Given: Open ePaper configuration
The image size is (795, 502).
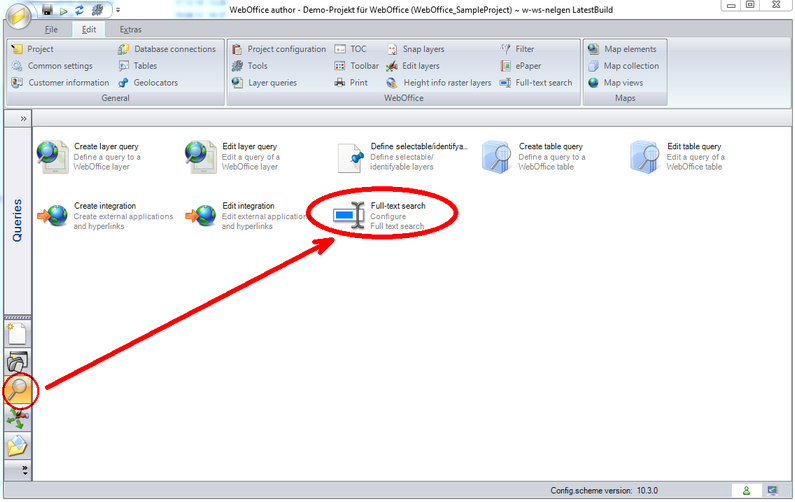Looking at the screenshot, I should (521, 66).
